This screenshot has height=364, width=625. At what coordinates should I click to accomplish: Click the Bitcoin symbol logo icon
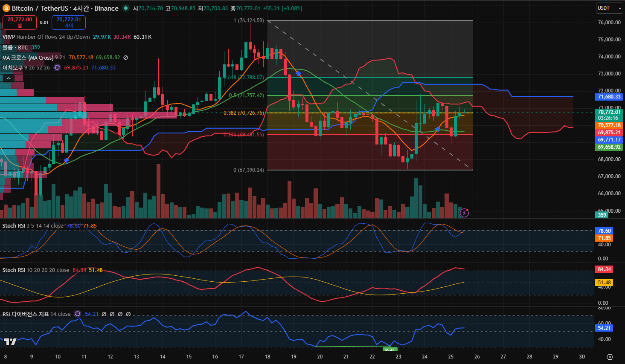pyautogui.click(x=6, y=9)
